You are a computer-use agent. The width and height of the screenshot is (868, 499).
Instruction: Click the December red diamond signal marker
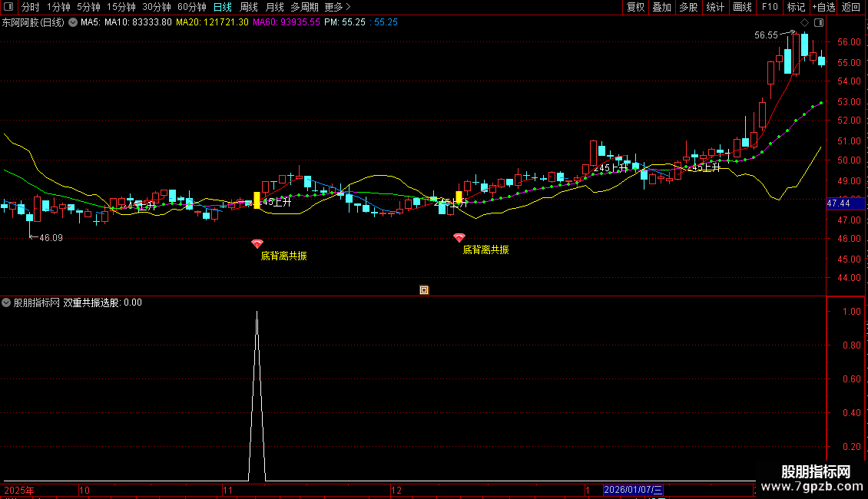[459, 237]
